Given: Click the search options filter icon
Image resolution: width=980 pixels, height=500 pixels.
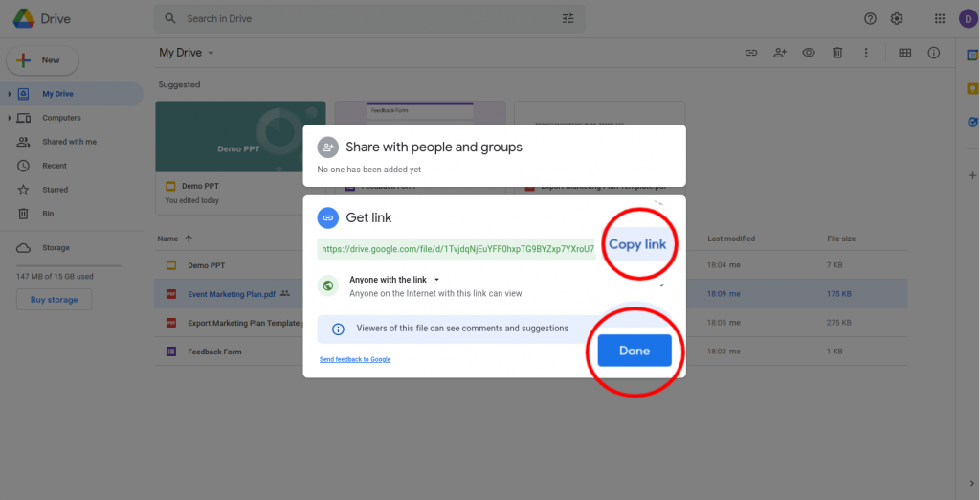Looking at the screenshot, I should (568, 18).
